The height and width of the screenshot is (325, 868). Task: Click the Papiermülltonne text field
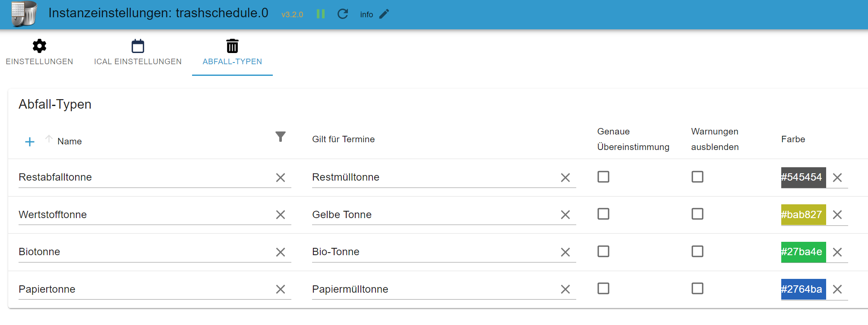tap(432, 289)
